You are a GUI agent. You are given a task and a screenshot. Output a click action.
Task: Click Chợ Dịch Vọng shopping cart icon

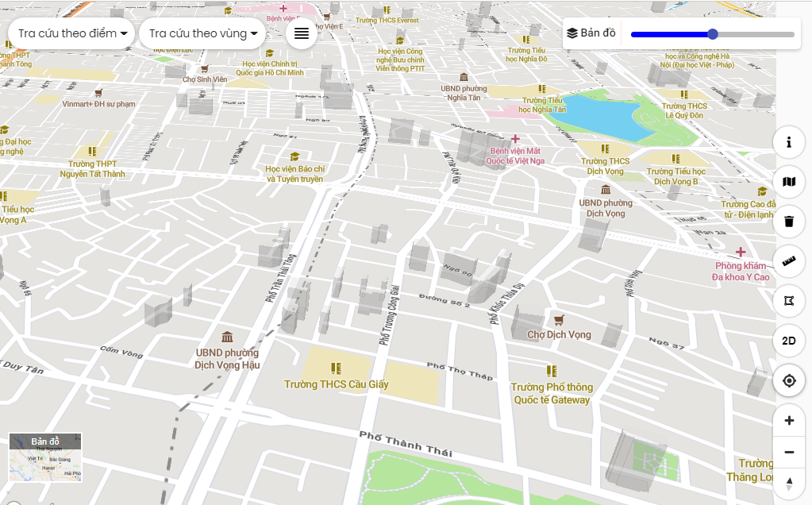pos(559,320)
